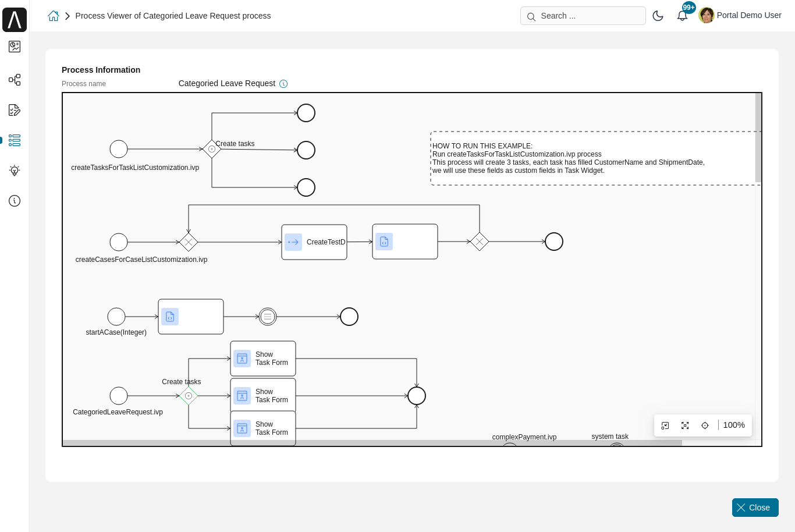Select the CreateTestD activity in the diagram
The height and width of the screenshot is (532, 795).
tap(314, 242)
